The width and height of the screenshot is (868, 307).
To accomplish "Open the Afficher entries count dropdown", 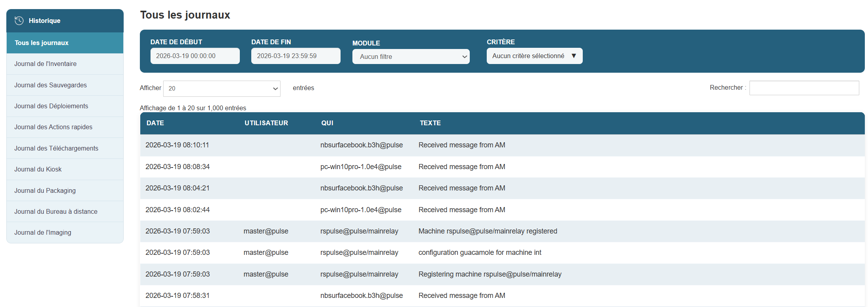I will tap(222, 89).
